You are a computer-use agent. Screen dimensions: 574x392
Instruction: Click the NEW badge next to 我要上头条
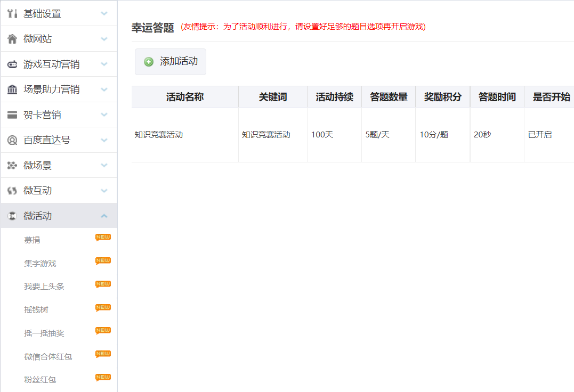103,284
